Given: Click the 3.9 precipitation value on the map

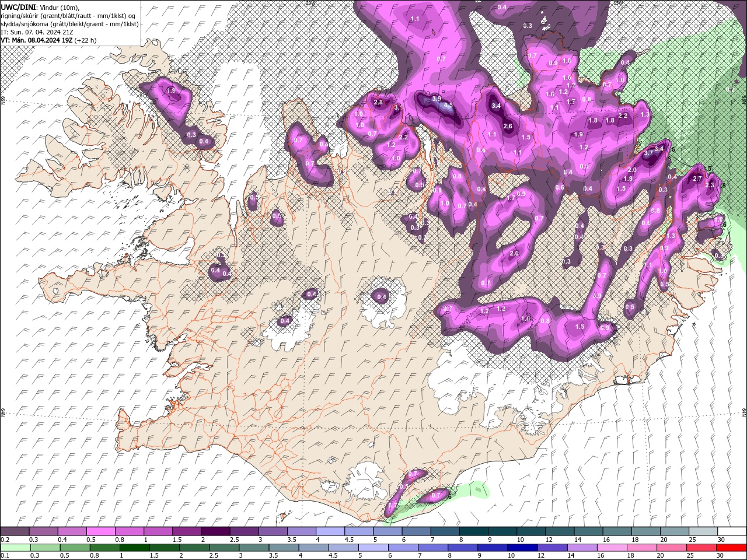Looking at the screenshot, I should click(x=436, y=99).
